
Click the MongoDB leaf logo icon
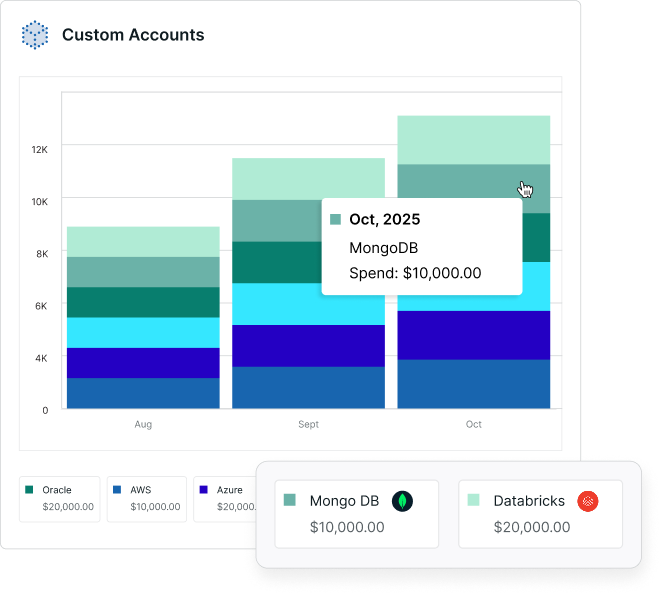coord(403,501)
